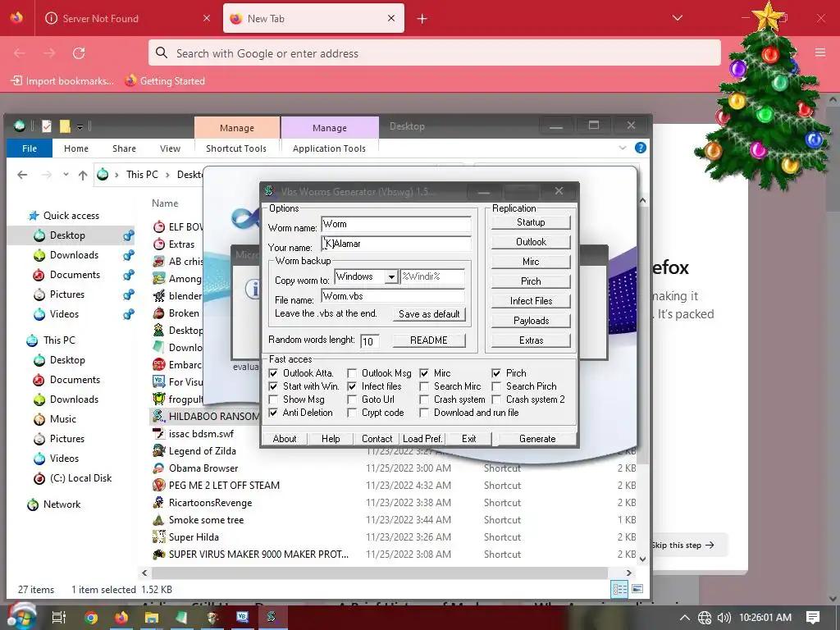
Task: Open the network icon in system tray
Action: click(705, 618)
